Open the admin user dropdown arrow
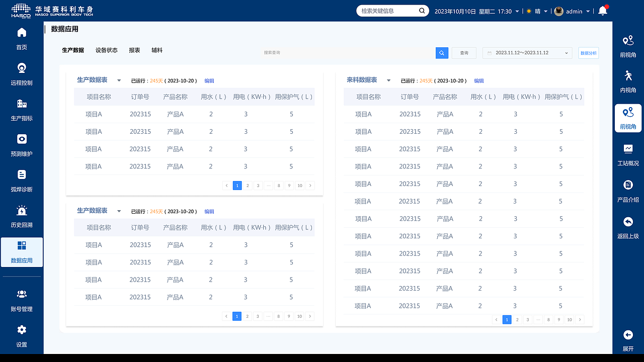The width and height of the screenshot is (644, 362). pos(588,12)
